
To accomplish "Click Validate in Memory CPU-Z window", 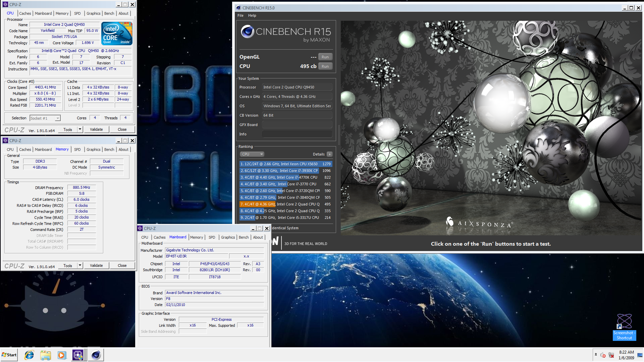I will 96,265.
